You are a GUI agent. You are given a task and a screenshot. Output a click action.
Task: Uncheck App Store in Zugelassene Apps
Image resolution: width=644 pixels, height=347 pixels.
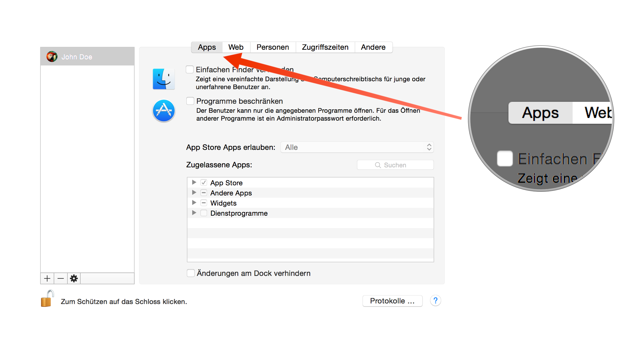(x=204, y=182)
